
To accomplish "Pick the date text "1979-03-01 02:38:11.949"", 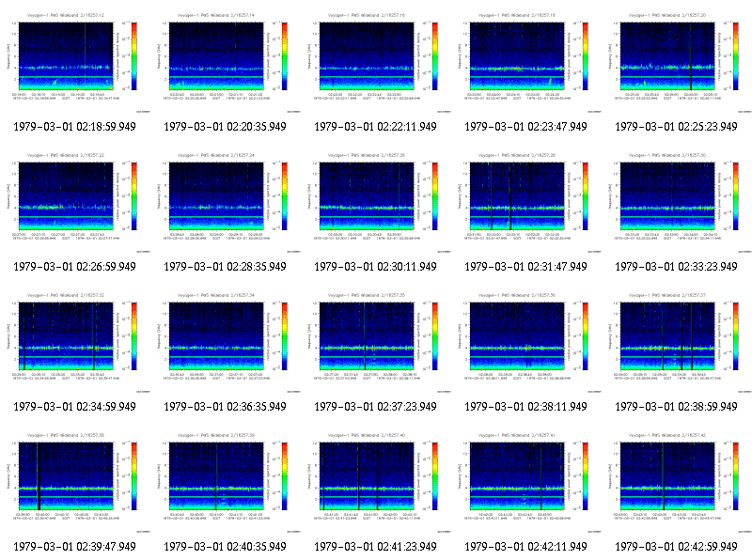I will 526,407.
